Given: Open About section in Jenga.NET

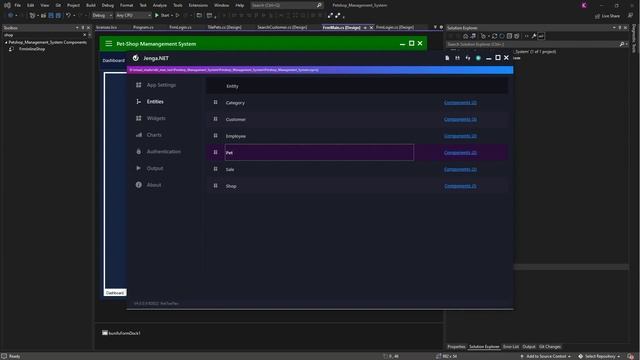Looking at the screenshot, I should [153, 185].
